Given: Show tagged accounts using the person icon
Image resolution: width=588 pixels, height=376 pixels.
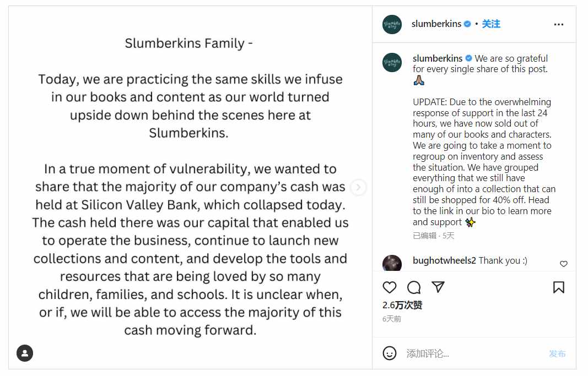Looking at the screenshot, I should (25, 353).
